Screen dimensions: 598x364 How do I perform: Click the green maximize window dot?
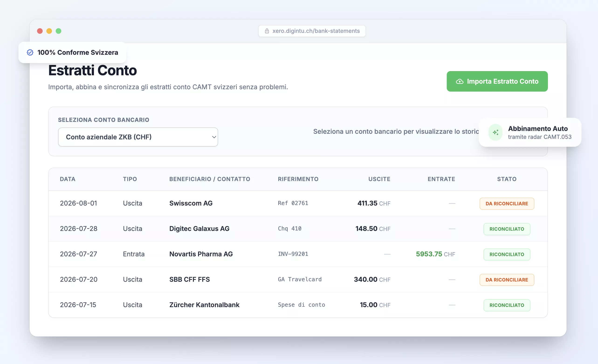[58, 31]
